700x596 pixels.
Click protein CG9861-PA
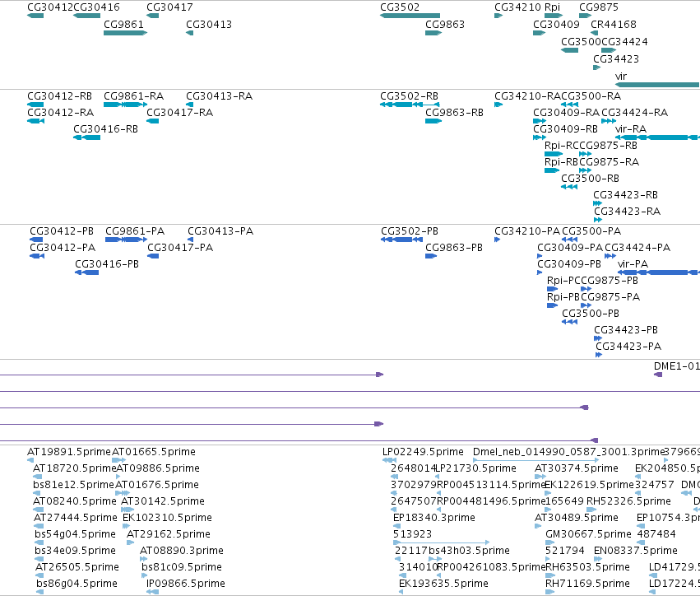135,231
